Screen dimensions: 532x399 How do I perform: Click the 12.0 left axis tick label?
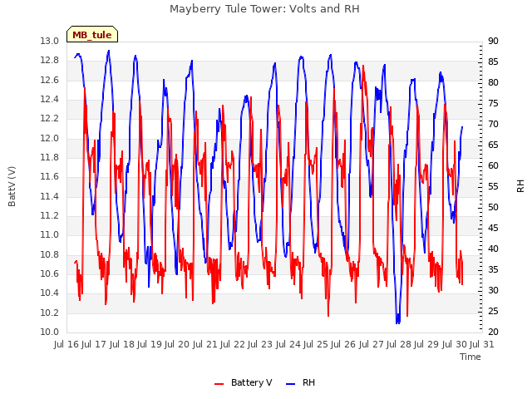click(x=49, y=138)
